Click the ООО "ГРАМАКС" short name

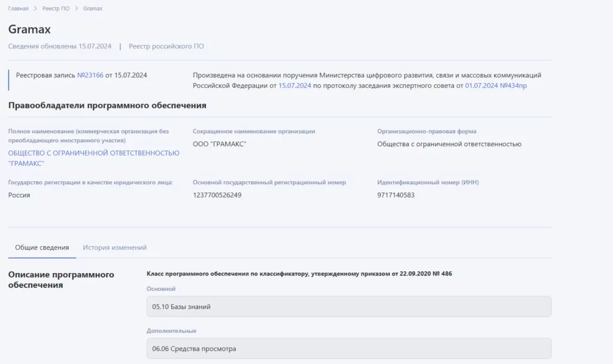tap(219, 144)
